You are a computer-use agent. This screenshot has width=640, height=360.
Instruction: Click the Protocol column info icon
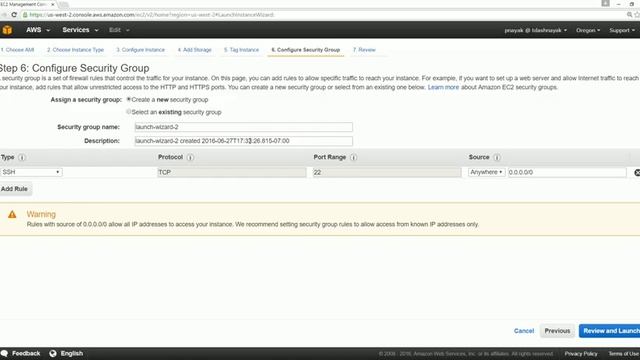(x=190, y=158)
